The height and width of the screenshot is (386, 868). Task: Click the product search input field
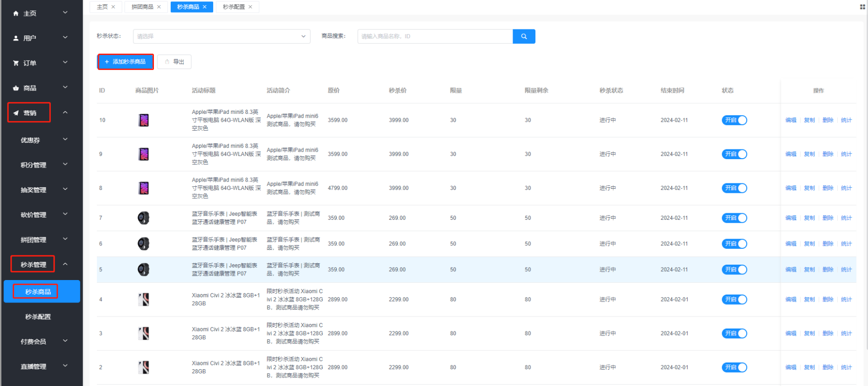pyautogui.click(x=435, y=36)
